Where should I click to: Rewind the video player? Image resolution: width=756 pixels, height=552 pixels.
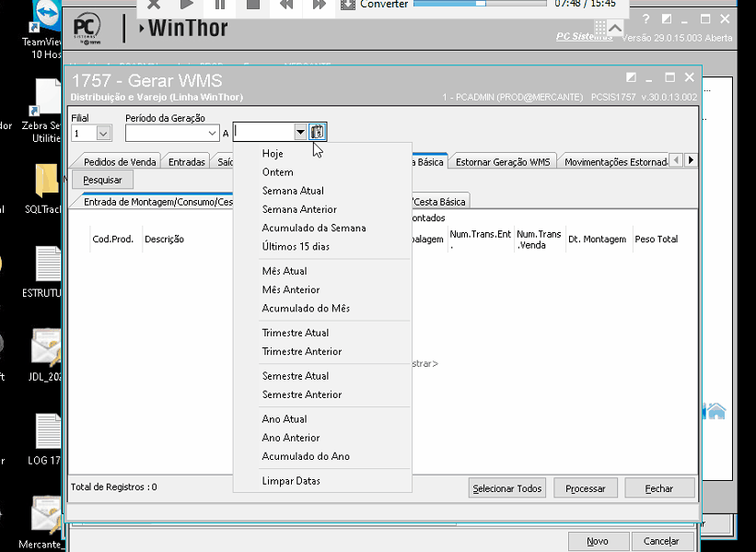[x=286, y=5]
